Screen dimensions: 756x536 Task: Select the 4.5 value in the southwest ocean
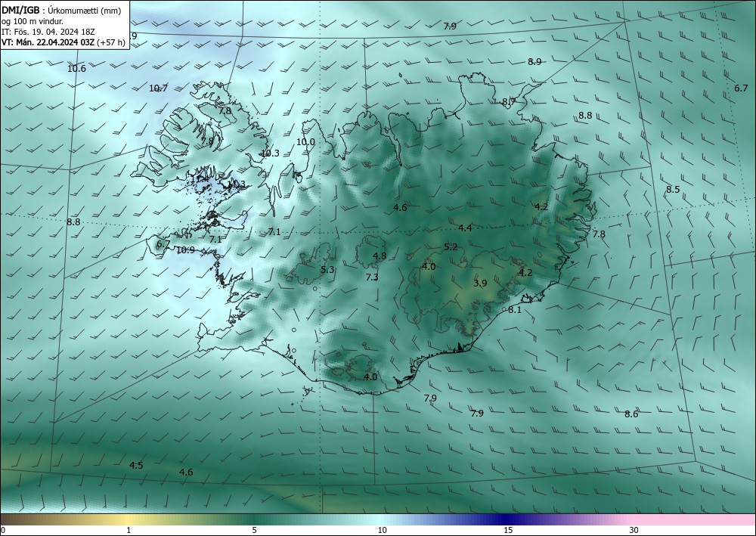pyautogui.click(x=136, y=465)
